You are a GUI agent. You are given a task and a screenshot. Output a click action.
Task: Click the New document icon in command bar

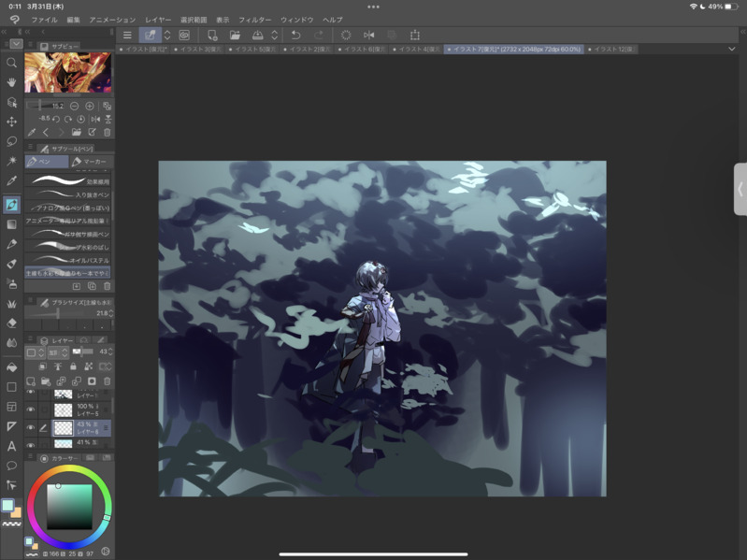tap(212, 35)
